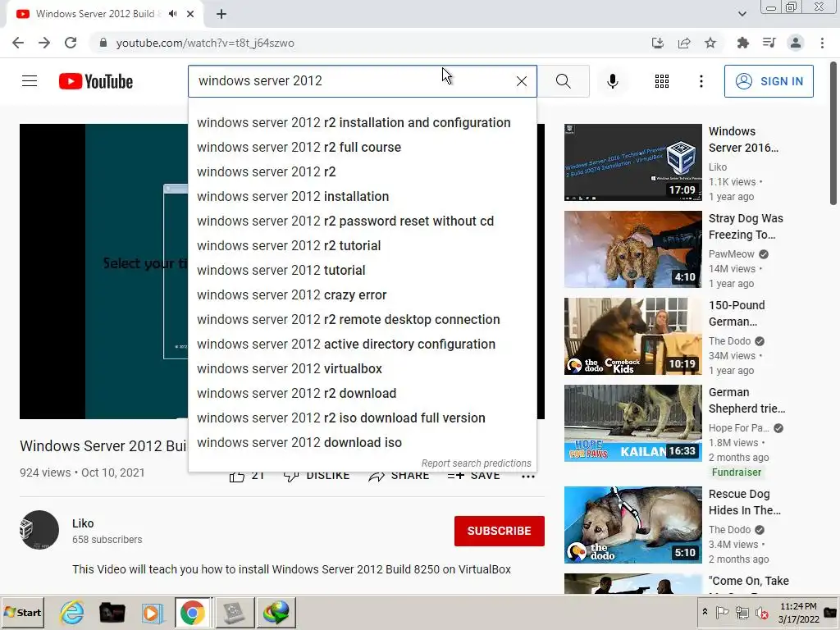Viewport: 840px width, 630px height.
Task: Open the 'Windows Server 2016' video thumbnail
Action: pos(632,162)
